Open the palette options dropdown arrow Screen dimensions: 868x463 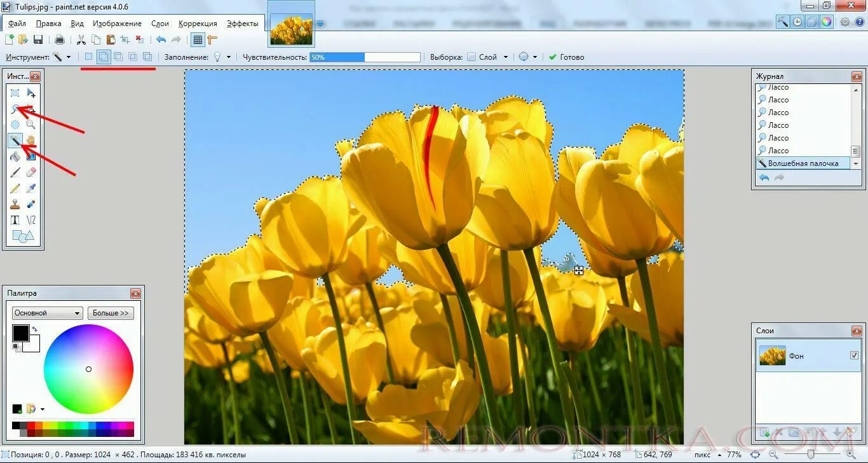click(43, 409)
